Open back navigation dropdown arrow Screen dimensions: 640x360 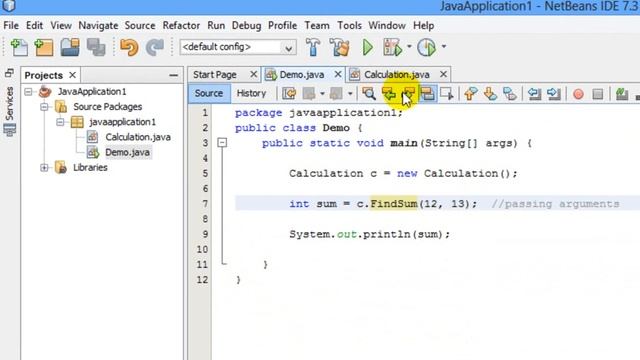point(322,94)
